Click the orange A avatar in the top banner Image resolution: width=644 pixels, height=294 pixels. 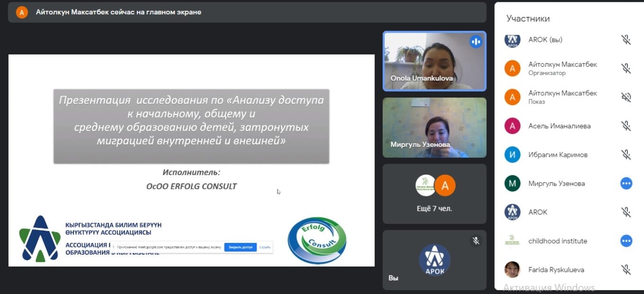point(22,12)
